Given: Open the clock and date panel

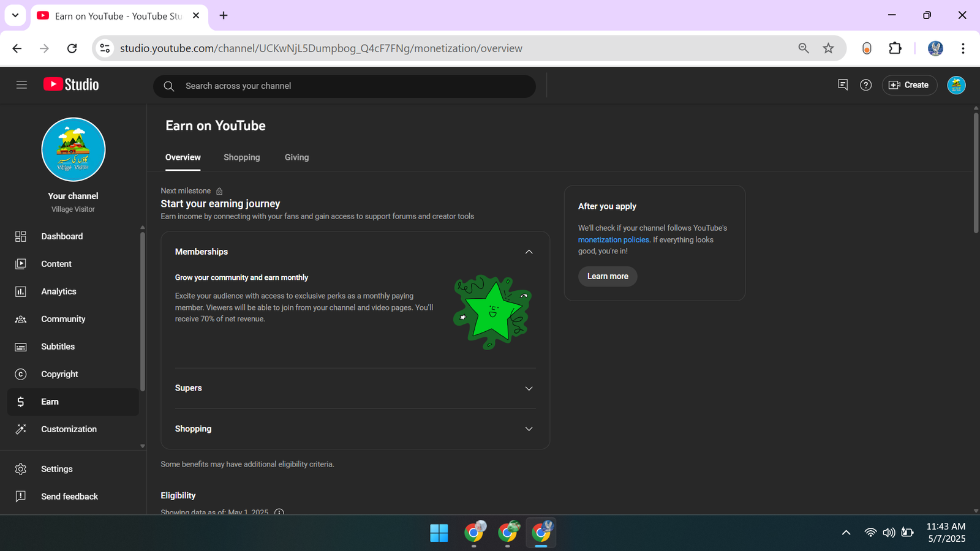Looking at the screenshot, I should pyautogui.click(x=946, y=533).
